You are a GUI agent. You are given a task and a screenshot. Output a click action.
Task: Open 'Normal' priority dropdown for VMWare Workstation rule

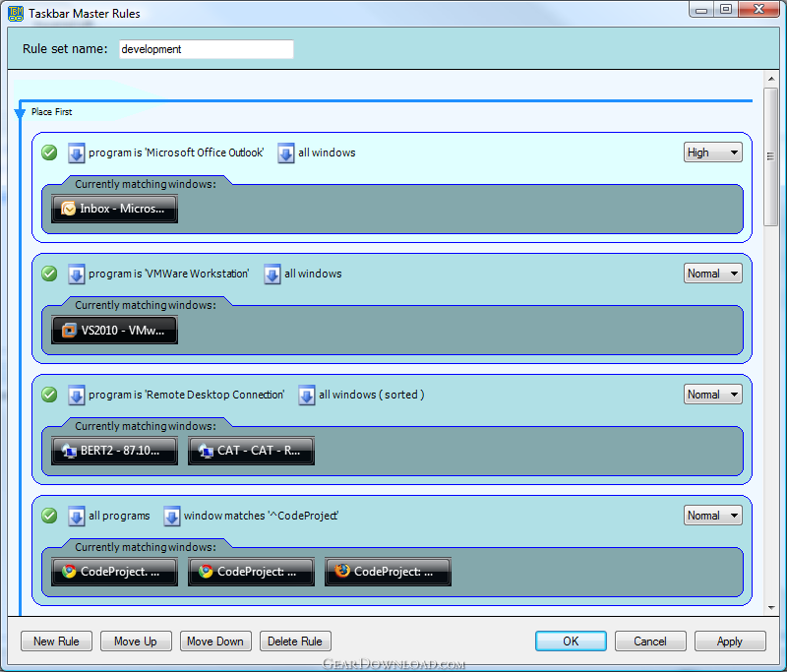tap(712, 274)
